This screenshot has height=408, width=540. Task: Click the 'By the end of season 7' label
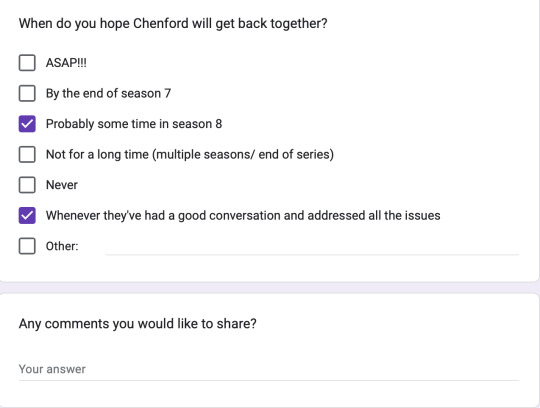pos(108,94)
